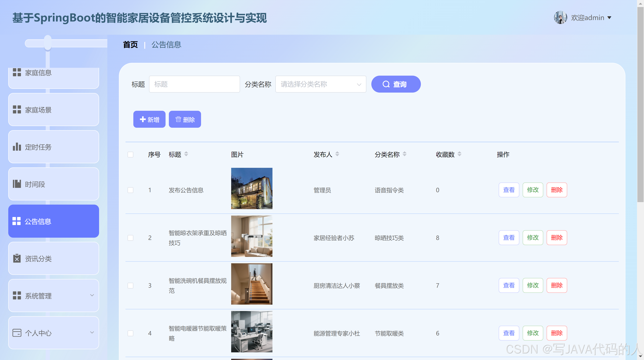Click the batch 删除 button above table
The height and width of the screenshot is (360, 644).
pos(185,119)
